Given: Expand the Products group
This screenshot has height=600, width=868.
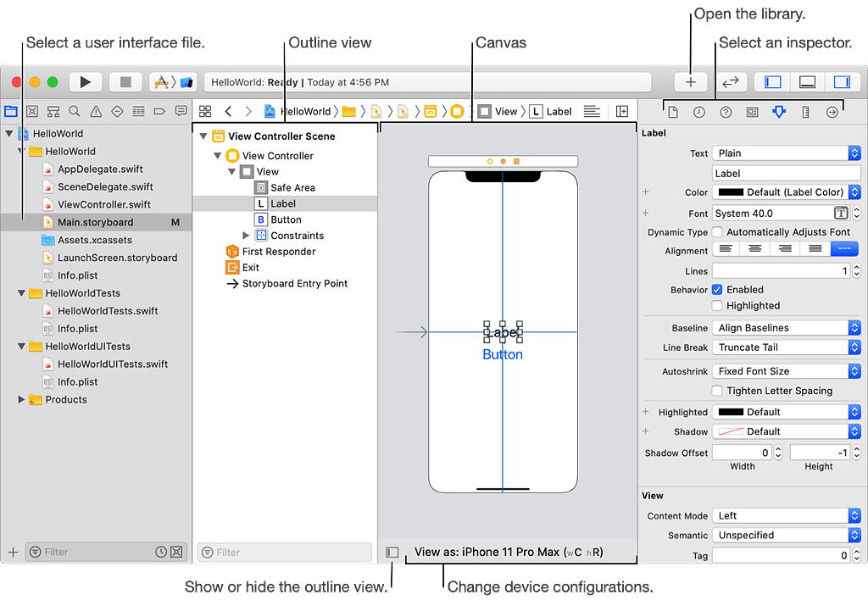Looking at the screenshot, I should click(21, 399).
